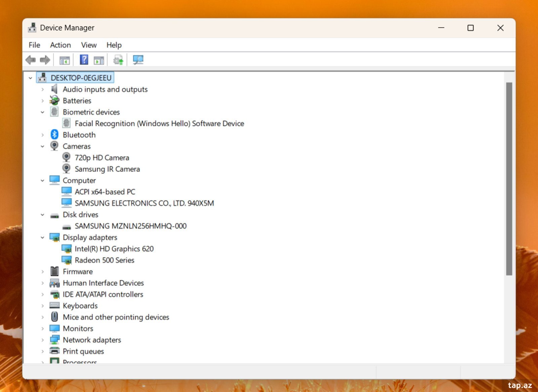This screenshot has height=392, width=538.
Task: Click the Print queues printer icon
Action: (x=54, y=351)
